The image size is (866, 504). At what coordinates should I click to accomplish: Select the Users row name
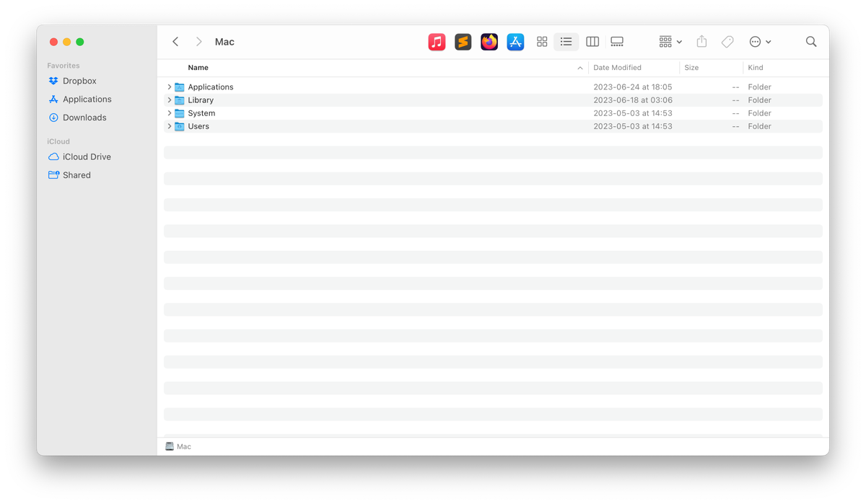click(198, 126)
